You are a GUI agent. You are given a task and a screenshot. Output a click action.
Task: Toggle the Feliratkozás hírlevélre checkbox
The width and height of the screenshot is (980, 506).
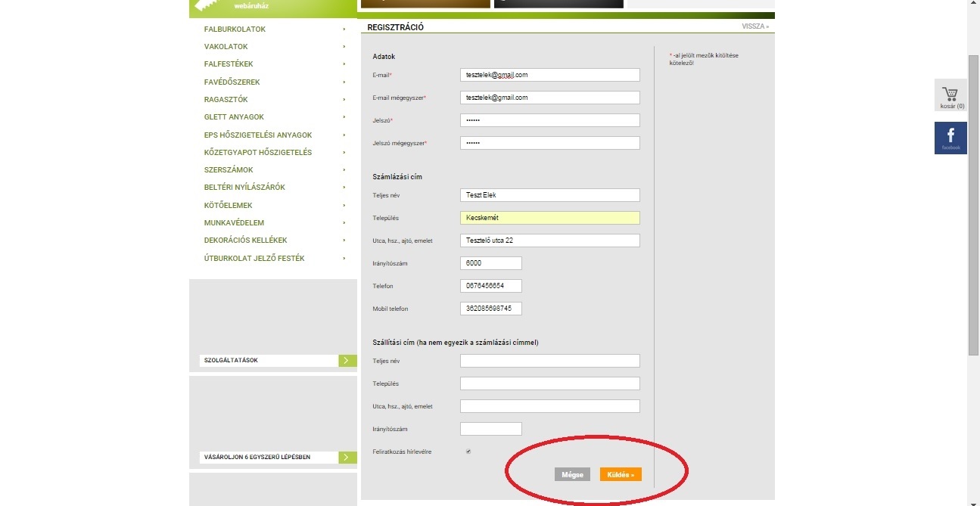(x=468, y=452)
